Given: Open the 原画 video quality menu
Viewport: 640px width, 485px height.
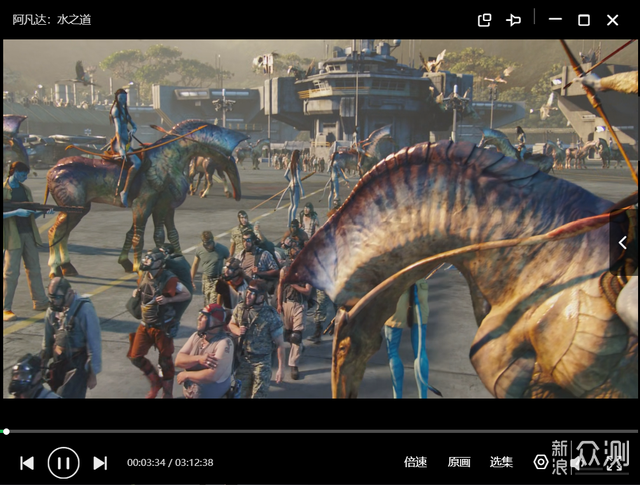Looking at the screenshot, I should pyautogui.click(x=459, y=462).
